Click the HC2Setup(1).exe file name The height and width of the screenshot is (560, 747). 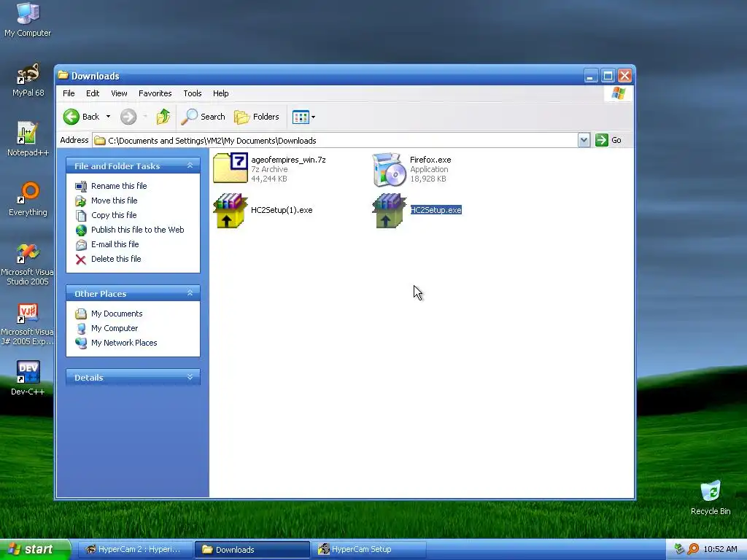282,210
